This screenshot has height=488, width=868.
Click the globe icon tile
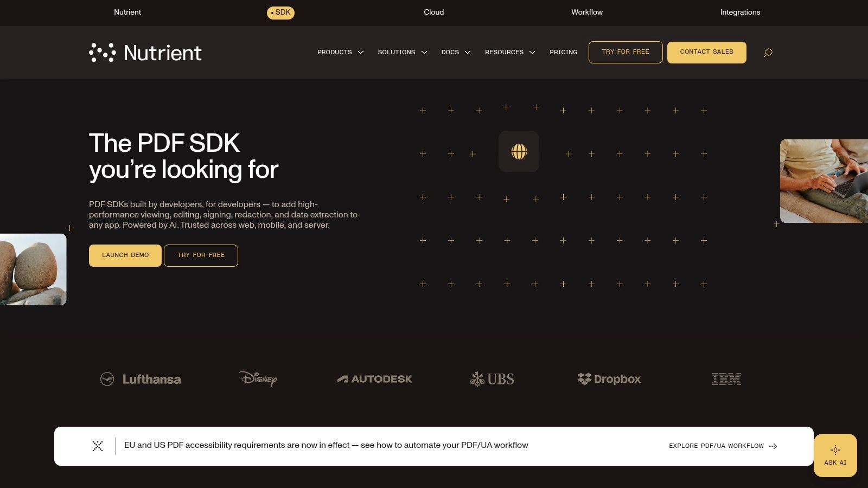point(519,152)
